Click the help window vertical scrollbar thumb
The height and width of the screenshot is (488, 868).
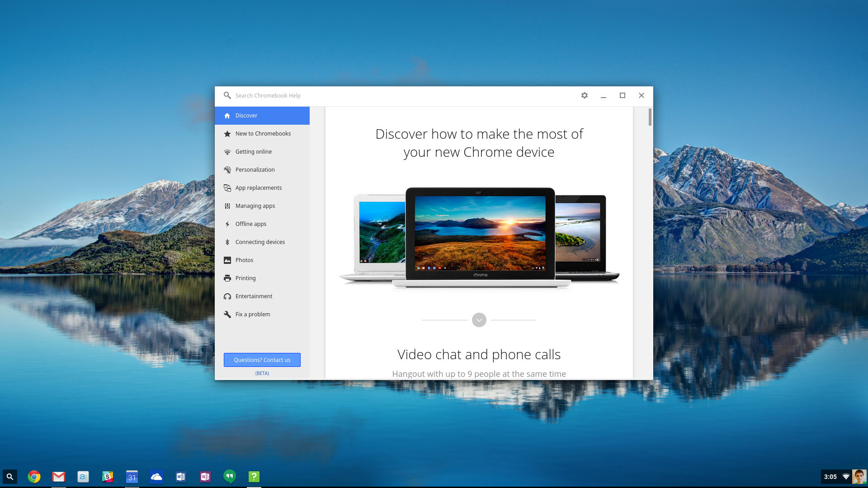650,117
